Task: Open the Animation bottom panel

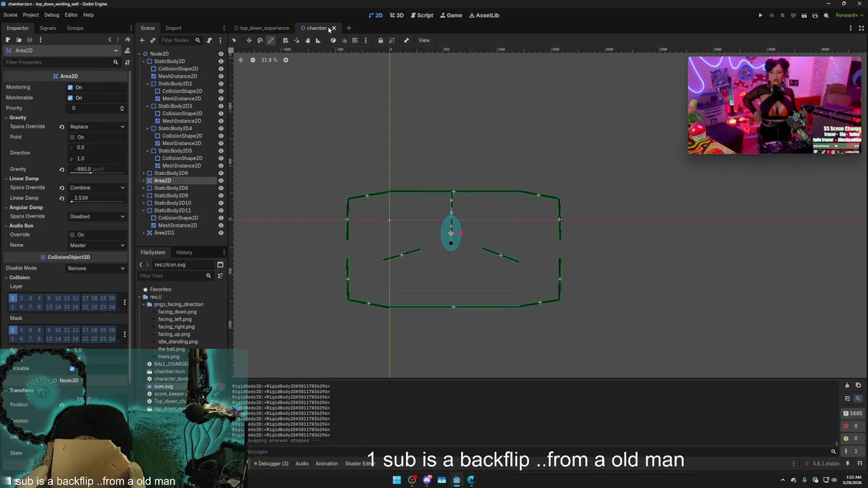Action: 326,464
